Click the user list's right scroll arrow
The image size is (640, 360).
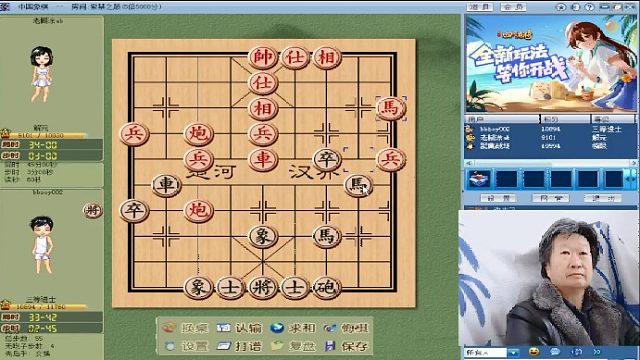click(634, 163)
